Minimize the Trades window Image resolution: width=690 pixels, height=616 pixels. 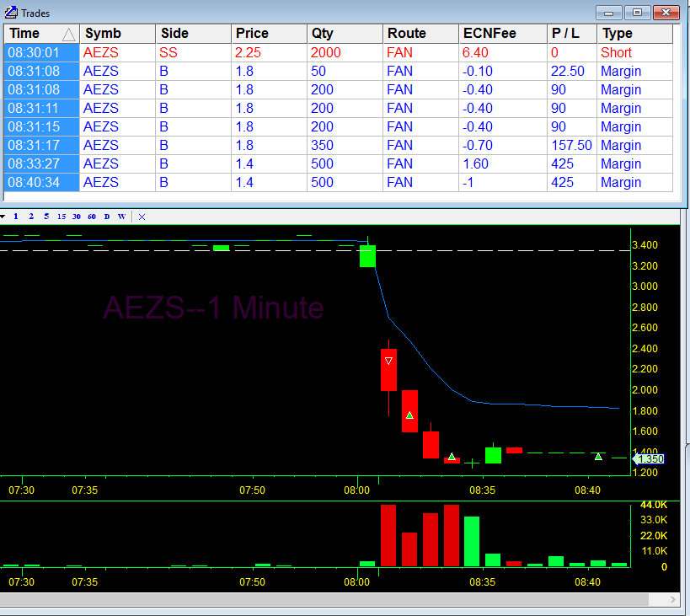pyautogui.click(x=608, y=13)
